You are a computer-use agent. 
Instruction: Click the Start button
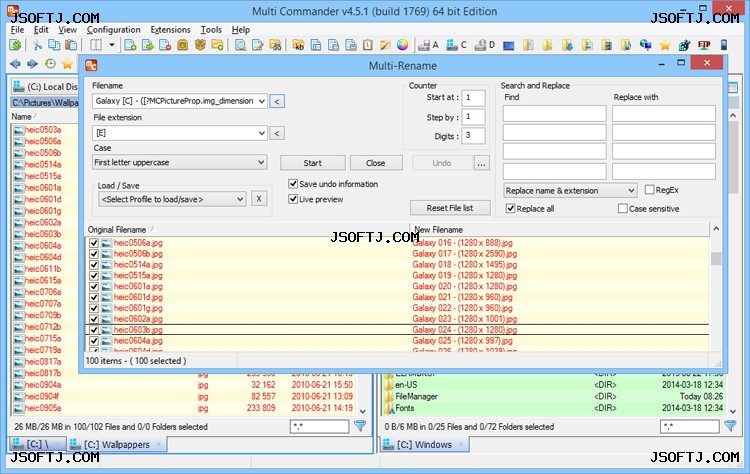point(312,163)
